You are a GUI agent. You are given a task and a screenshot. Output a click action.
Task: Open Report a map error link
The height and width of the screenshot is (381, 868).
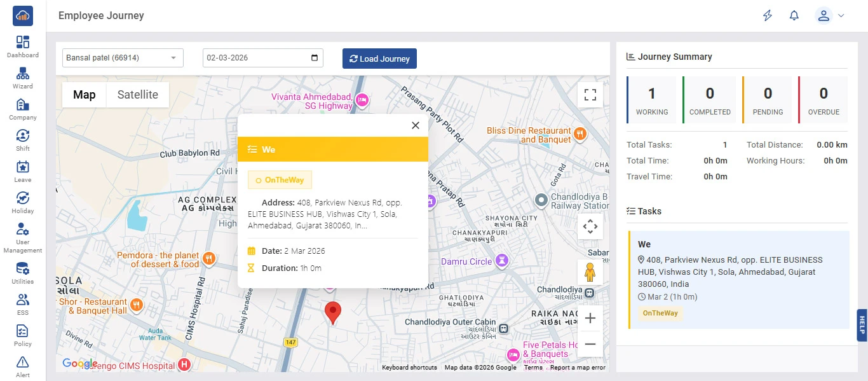(578, 368)
